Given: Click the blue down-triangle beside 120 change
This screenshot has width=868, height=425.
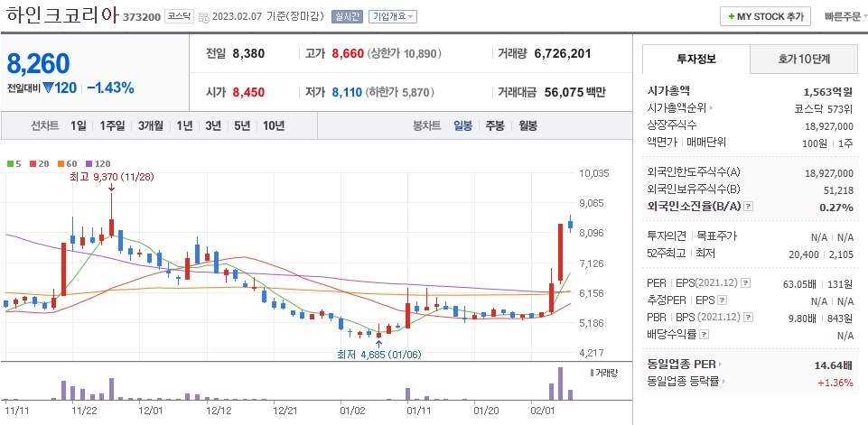Looking at the screenshot, I should tap(47, 88).
